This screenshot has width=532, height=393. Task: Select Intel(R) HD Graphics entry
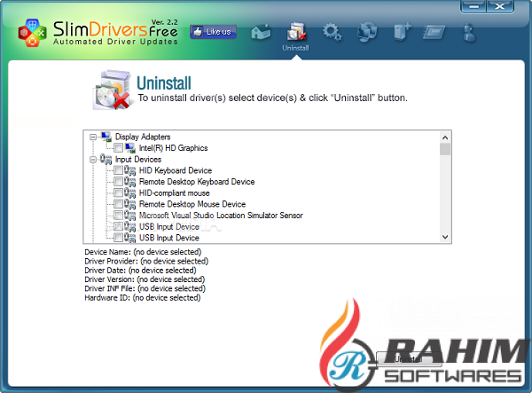(174, 148)
